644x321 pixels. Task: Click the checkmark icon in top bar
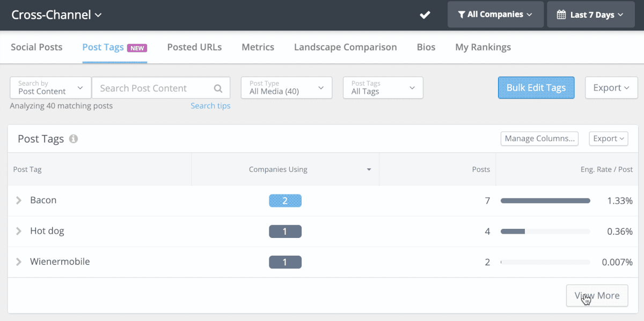[425, 15]
